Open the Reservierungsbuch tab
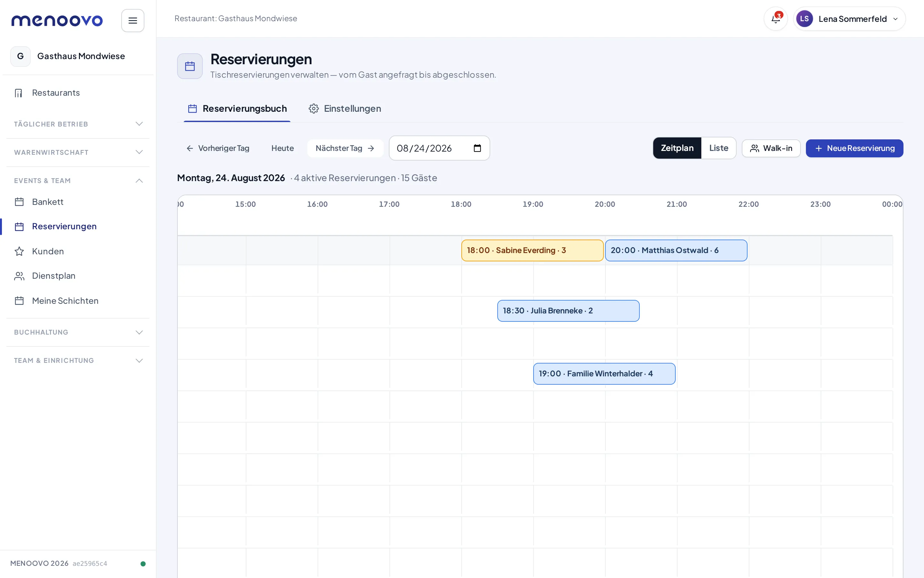924x578 pixels. [x=237, y=109]
